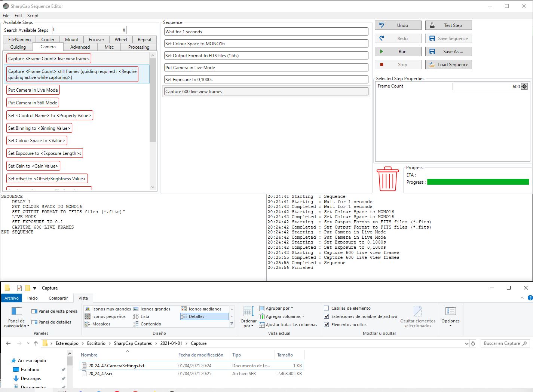
Task: Select 'Set Colour Space to MONO16' sequence step
Action: [x=266, y=44]
